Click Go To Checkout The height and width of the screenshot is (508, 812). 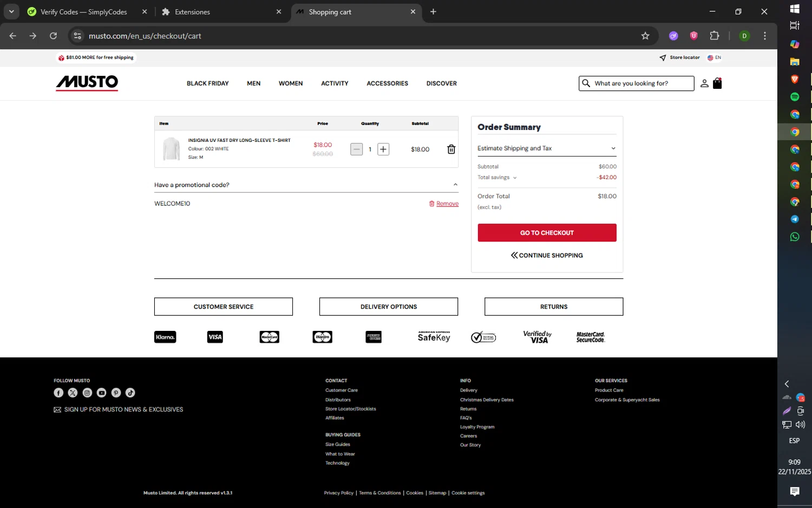point(547,233)
